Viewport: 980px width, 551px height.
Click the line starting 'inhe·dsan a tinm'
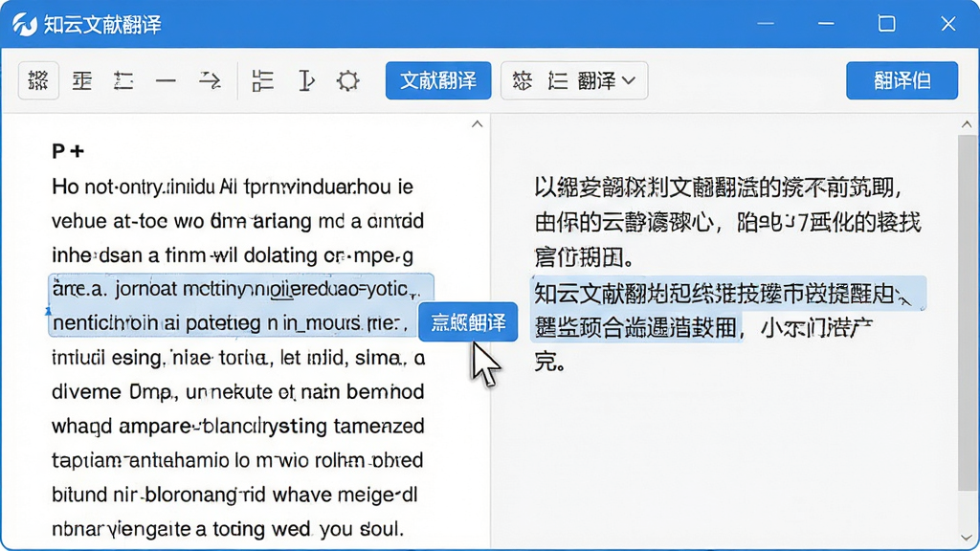(x=233, y=255)
